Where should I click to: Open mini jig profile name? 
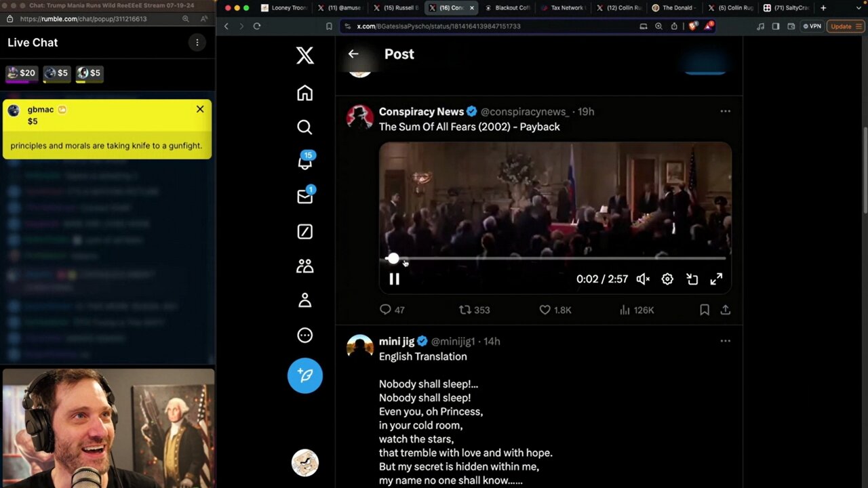[x=396, y=342]
